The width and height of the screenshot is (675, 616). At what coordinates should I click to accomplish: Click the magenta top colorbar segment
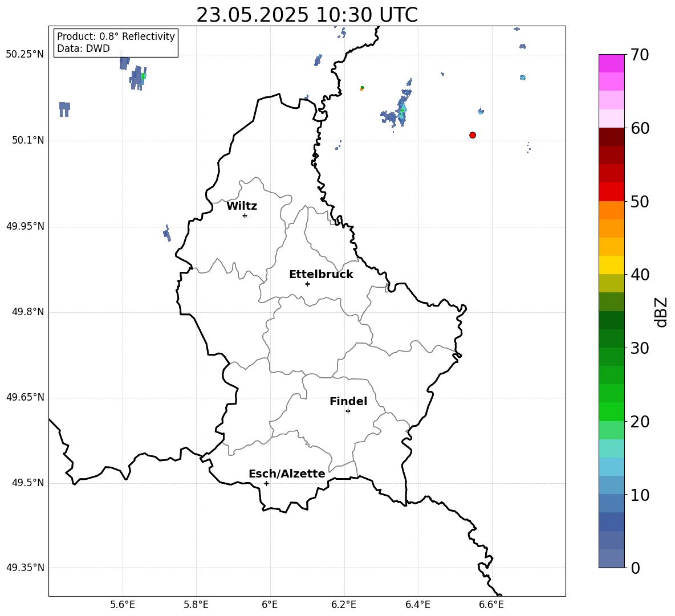(612, 63)
